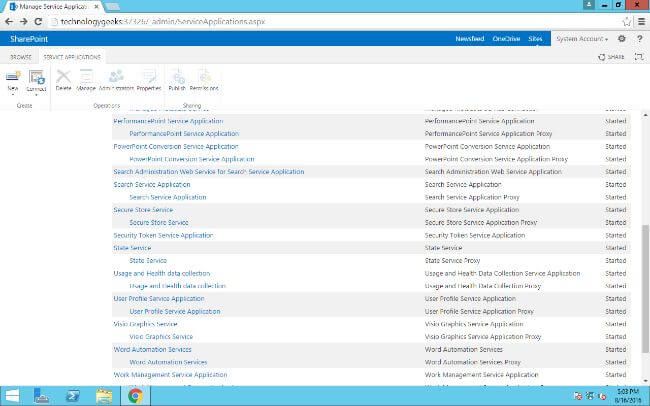Reload the page with refresh icon

tap(38, 22)
